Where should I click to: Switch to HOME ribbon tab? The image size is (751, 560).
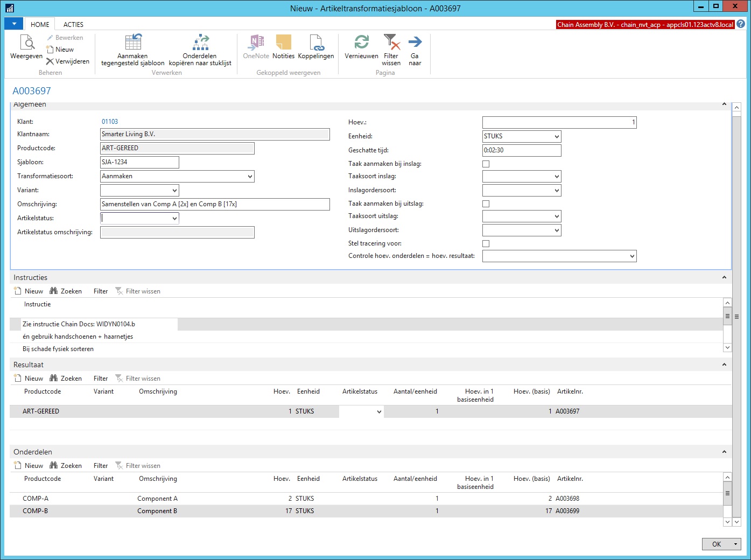pos(40,24)
